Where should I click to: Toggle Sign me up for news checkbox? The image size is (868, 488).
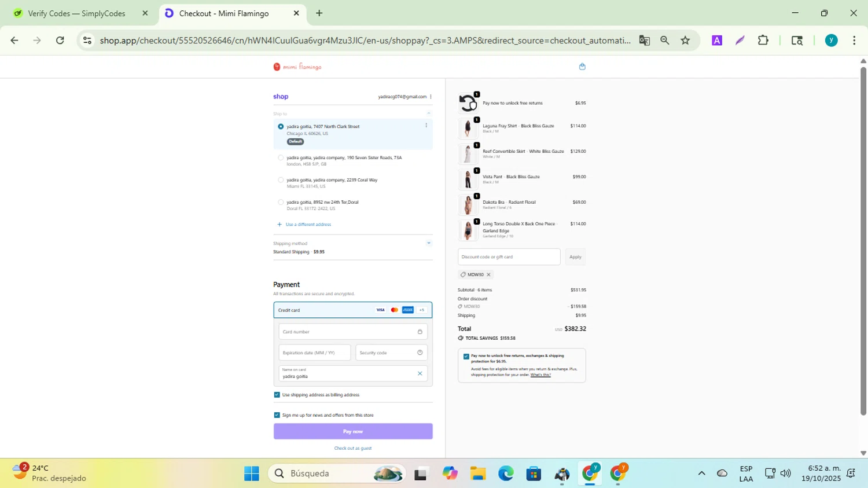click(277, 415)
